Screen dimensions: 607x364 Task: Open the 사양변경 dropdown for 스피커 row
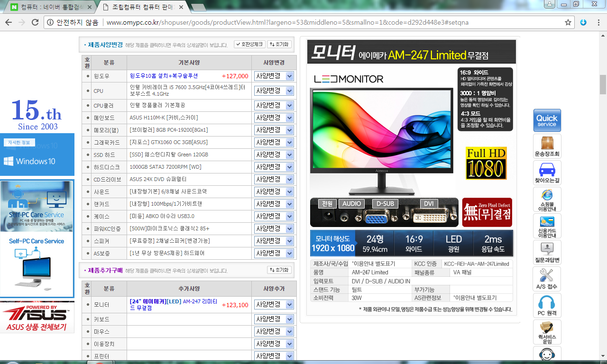pos(274,241)
